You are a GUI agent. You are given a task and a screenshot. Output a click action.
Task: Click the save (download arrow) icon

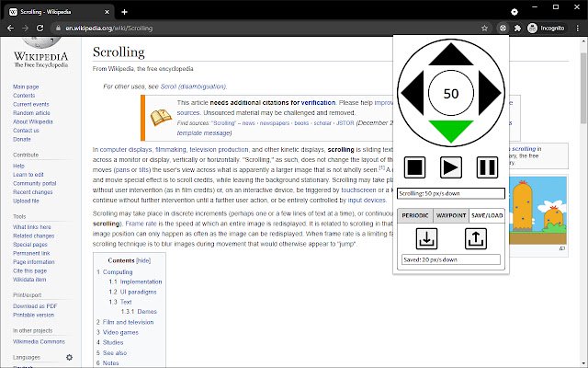[426, 239]
